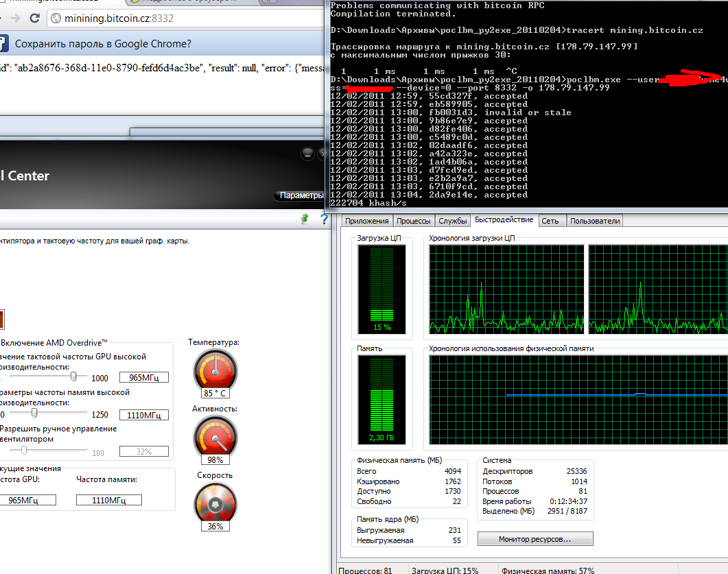Click the 1110МГц field beside the memory slider

coord(144,415)
